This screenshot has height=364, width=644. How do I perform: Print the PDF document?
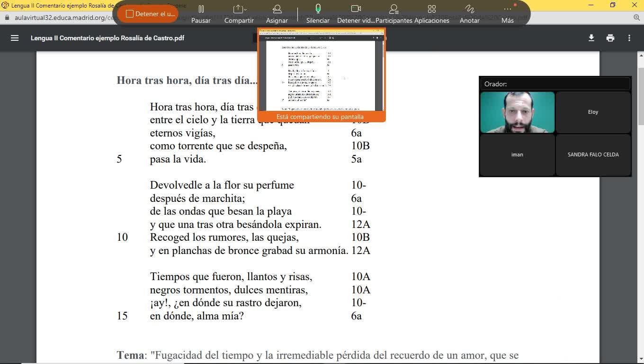610,38
